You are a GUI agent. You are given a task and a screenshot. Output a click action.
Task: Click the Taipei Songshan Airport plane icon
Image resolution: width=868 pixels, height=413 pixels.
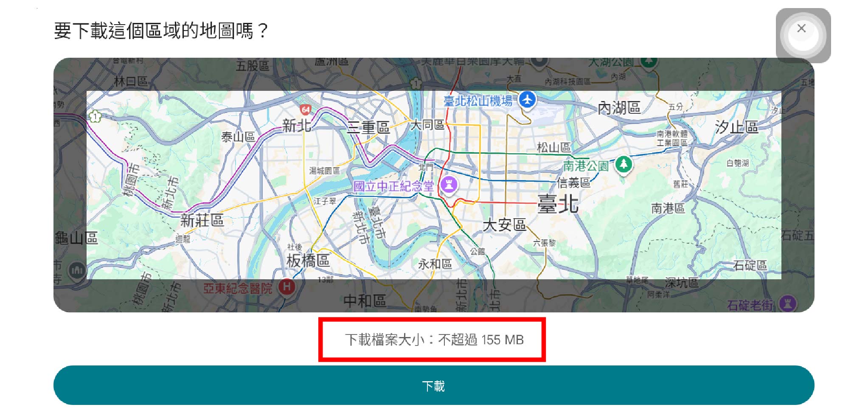coord(527,100)
